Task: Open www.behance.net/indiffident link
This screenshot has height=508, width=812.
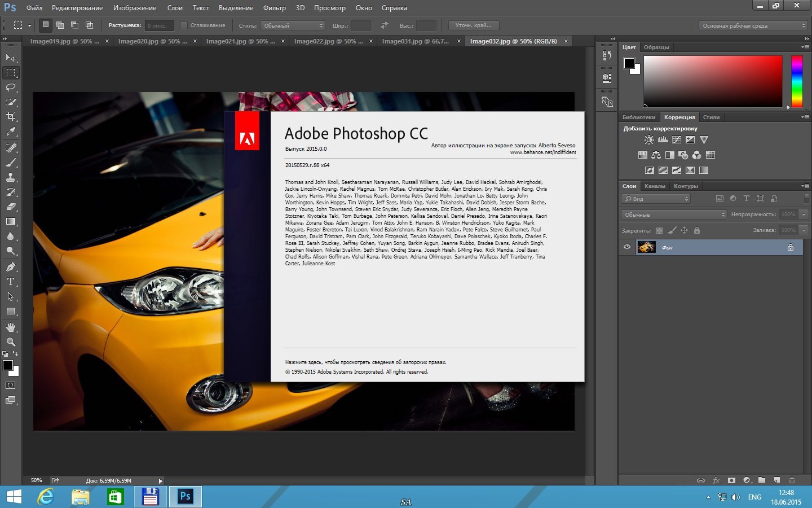Action: click(x=543, y=152)
